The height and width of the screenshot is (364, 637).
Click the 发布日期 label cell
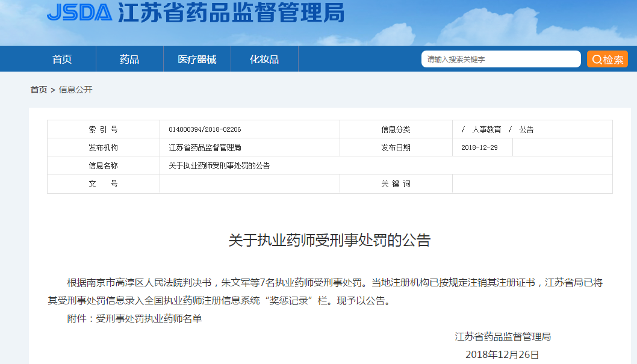396,148
